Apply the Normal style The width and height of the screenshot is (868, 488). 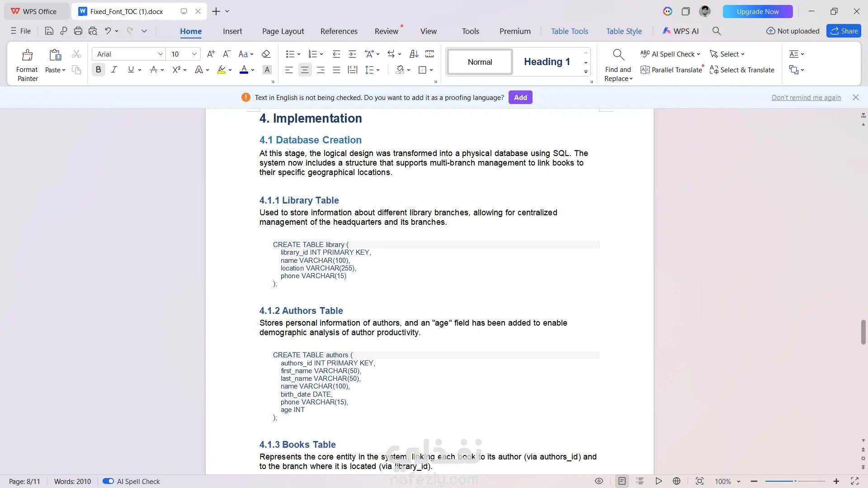pyautogui.click(x=480, y=62)
